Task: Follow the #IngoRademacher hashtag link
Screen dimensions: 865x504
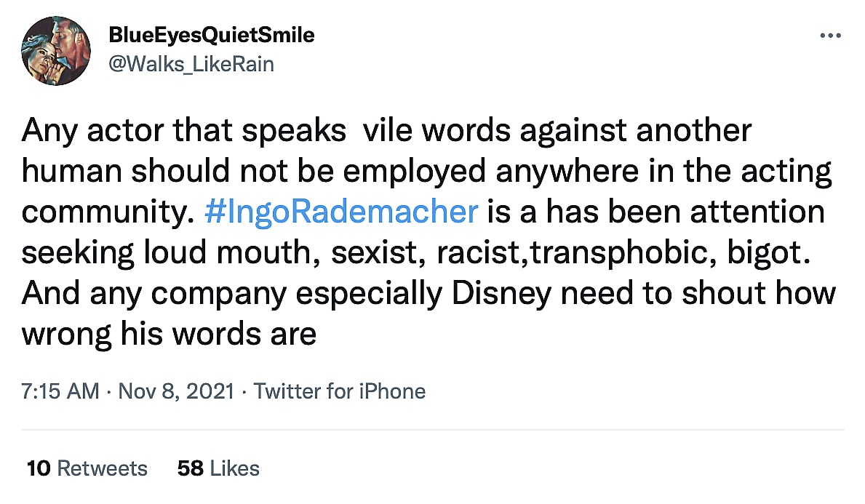Action: click(x=341, y=212)
